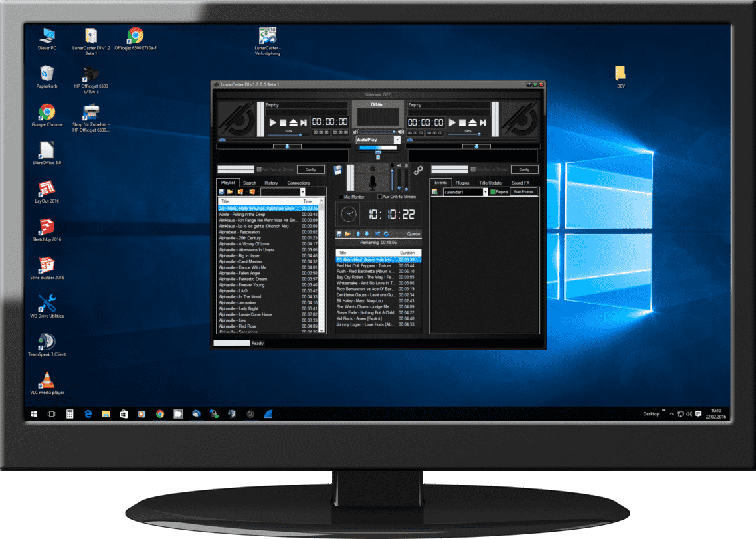Eject the right deck track
This screenshot has width=756, height=539.
472,122
